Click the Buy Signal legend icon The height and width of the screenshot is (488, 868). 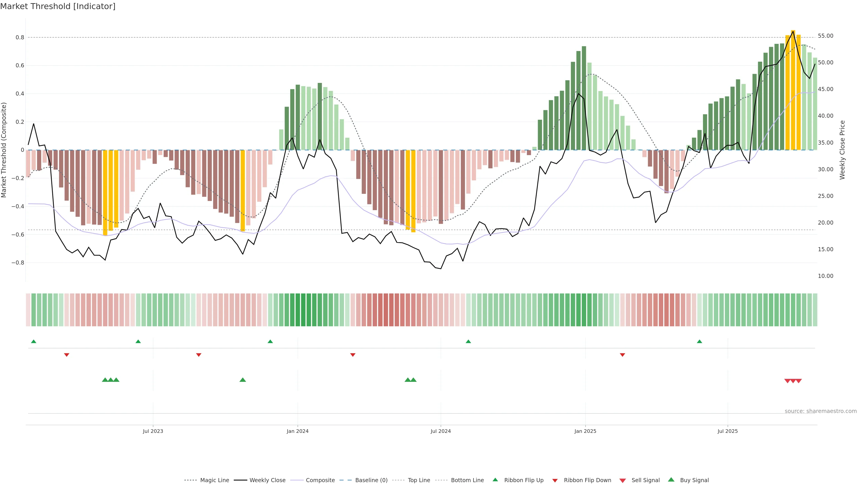click(671, 480)
